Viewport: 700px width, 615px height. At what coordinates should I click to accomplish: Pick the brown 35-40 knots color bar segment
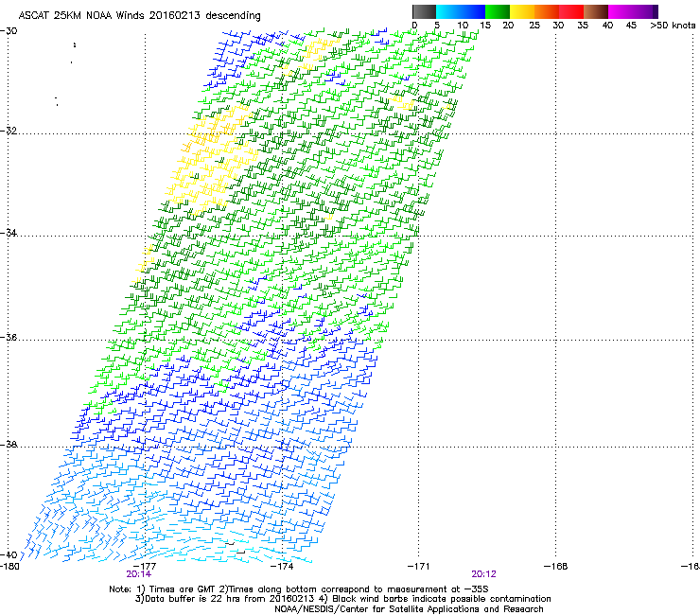pos(596,11)
